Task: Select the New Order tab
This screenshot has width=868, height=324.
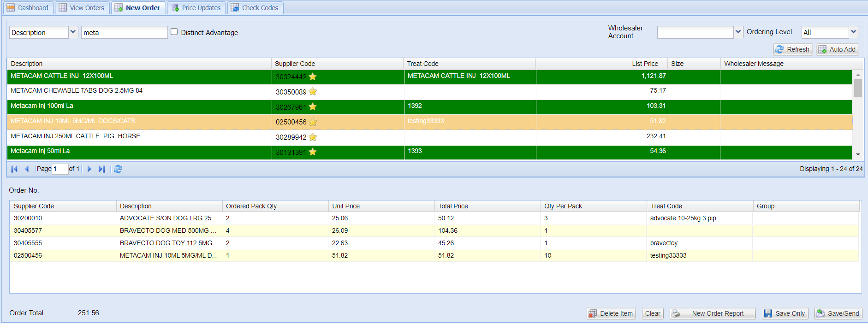Action: tap(138, 8)
